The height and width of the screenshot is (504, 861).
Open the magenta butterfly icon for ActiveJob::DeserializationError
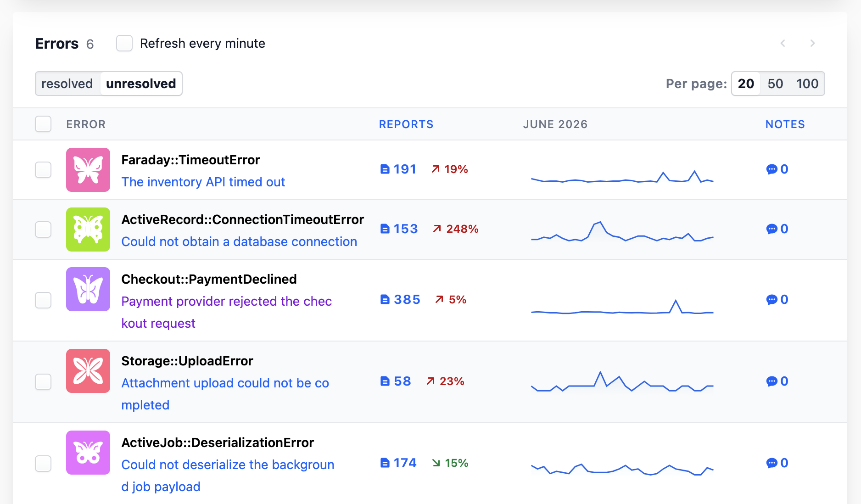(x=88, y=453)
